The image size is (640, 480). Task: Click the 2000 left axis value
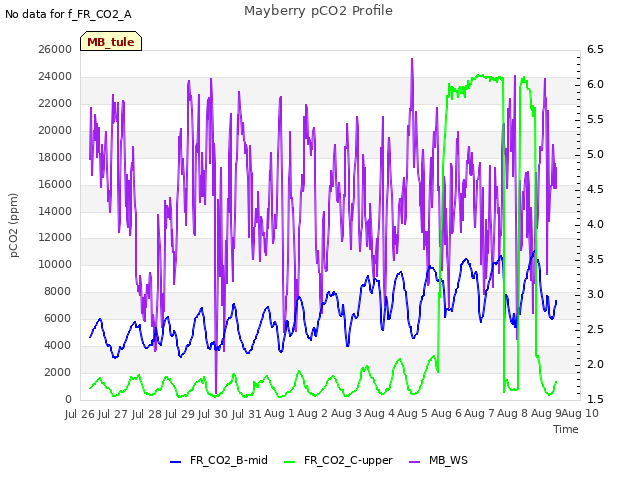pos(58,372)
